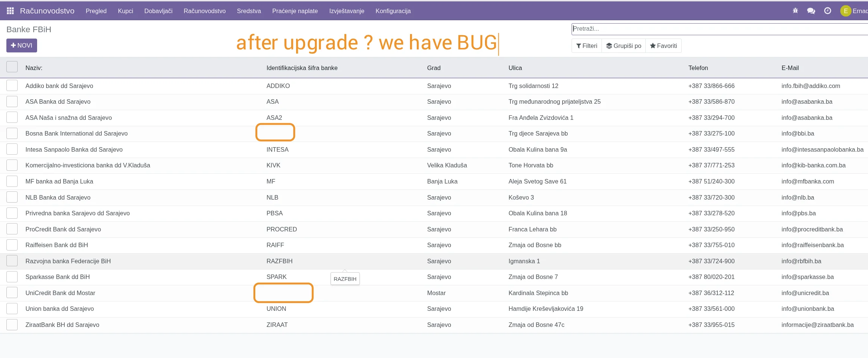Expand the Favoriti dropdown
Screen dimensions: 868x358
coord(663,46)
